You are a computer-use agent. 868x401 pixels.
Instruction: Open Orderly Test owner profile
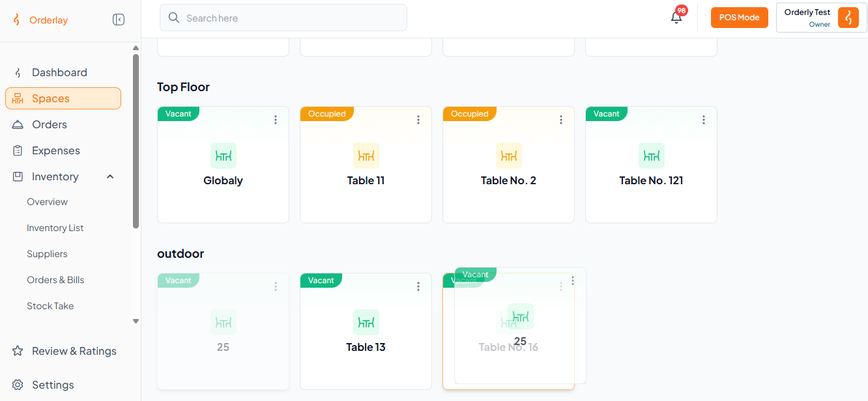point(821,18)
